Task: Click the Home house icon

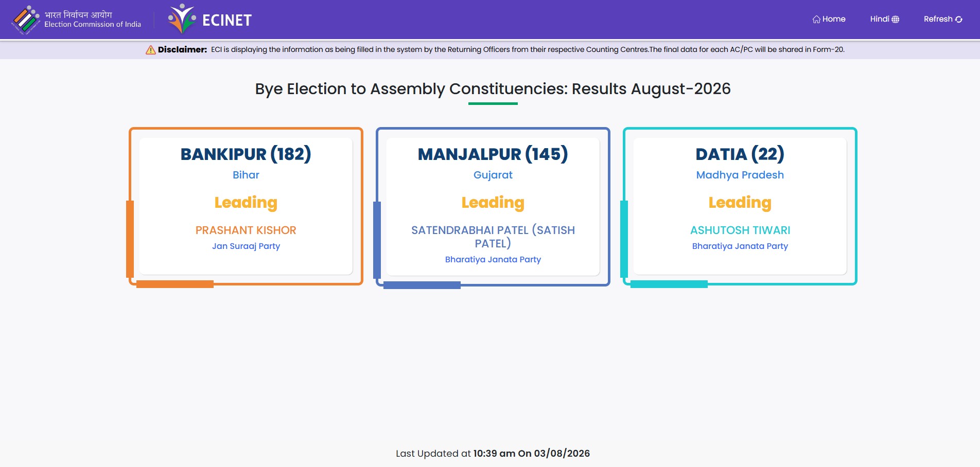Action: 816,20
